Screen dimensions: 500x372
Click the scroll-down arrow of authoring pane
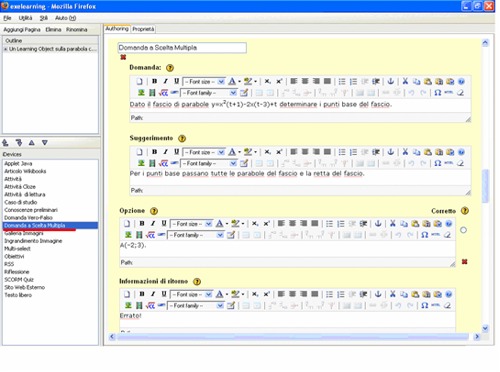(485, 328)
